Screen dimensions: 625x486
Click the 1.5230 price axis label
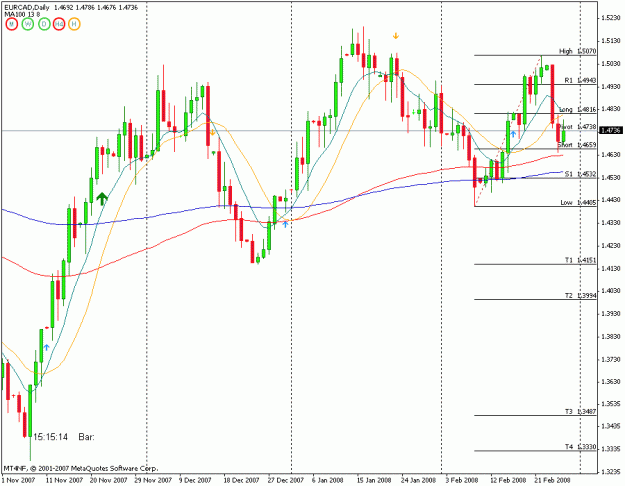[611, 18]
